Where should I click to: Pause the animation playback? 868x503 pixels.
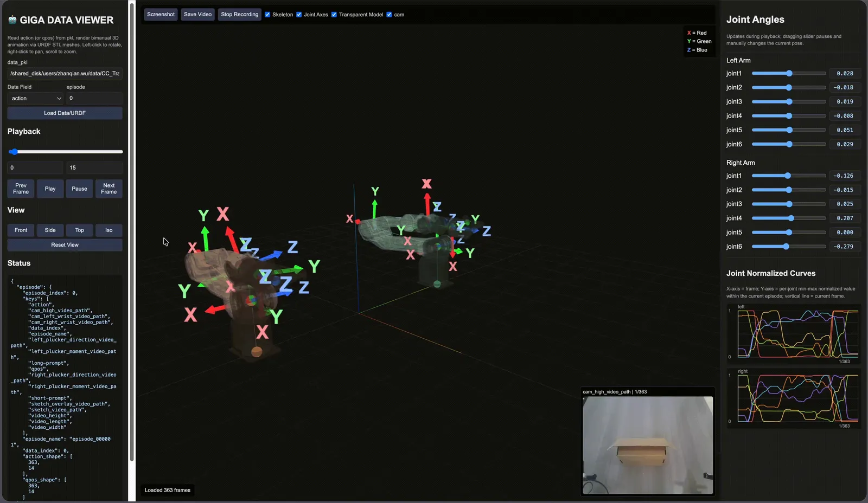point(79,189)
